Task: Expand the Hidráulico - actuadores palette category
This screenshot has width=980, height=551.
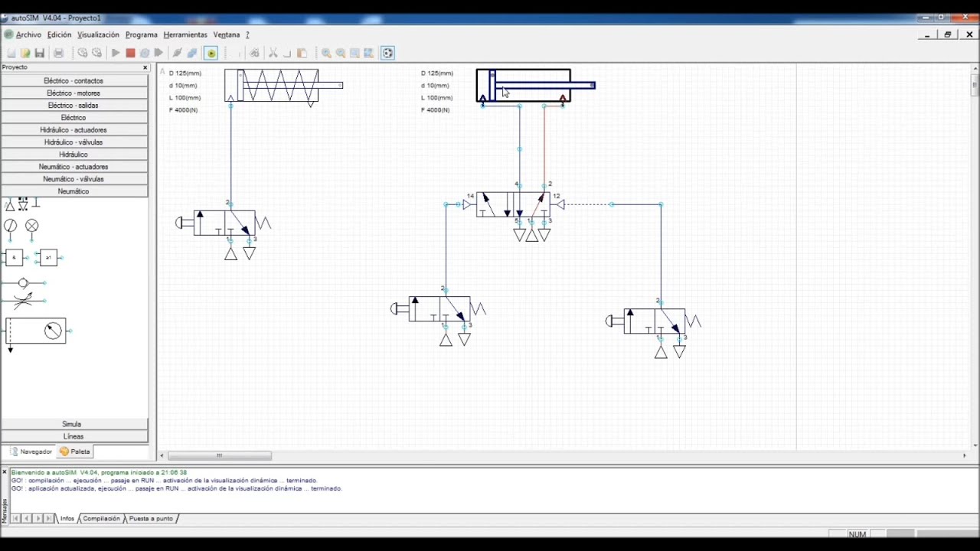Action: click(74, 129)
